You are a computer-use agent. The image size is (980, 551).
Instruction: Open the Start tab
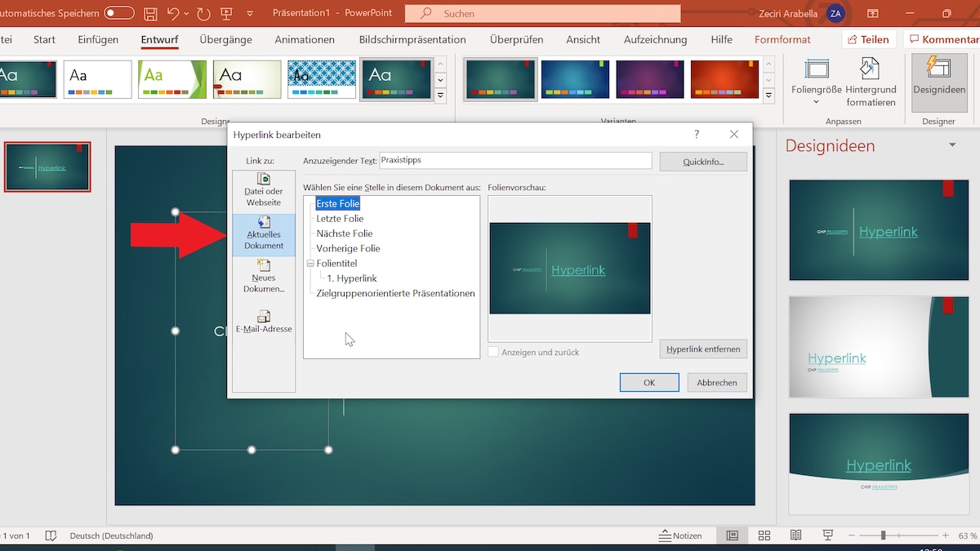pyautogui.click(x=44, y=39)
